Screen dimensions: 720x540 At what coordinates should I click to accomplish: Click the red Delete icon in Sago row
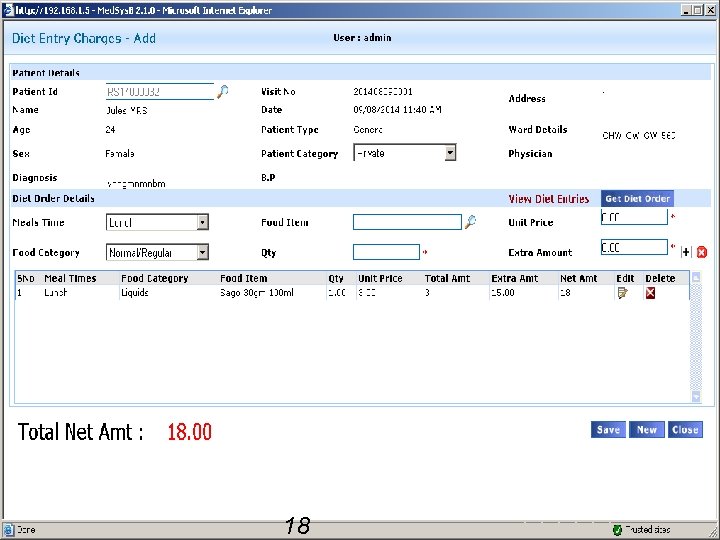coord(650,292)
